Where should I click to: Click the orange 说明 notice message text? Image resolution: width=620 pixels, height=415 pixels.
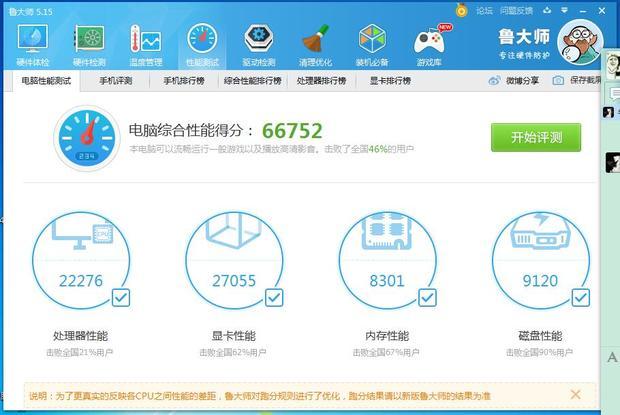click(x=260, y=396)
